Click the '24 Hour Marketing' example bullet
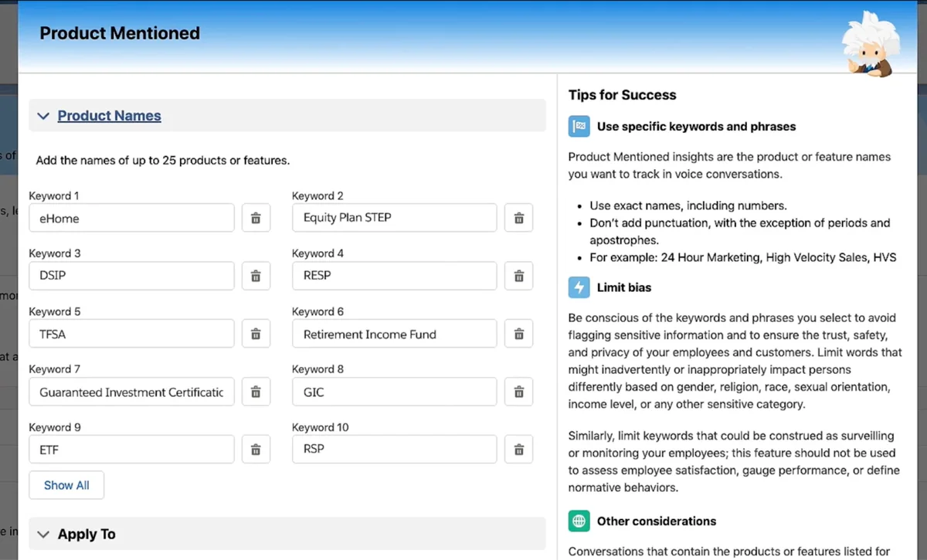This screenshot has height=560, width=927. click(743, 257)
